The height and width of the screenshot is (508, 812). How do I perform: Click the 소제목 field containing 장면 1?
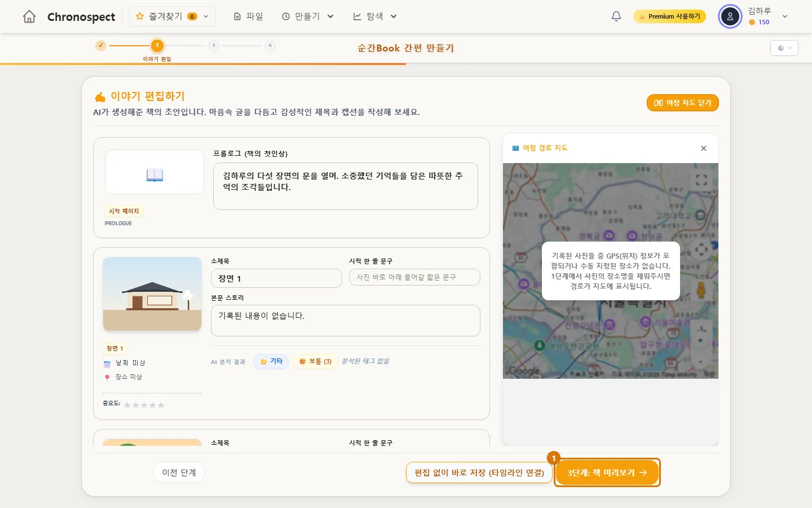276,278
